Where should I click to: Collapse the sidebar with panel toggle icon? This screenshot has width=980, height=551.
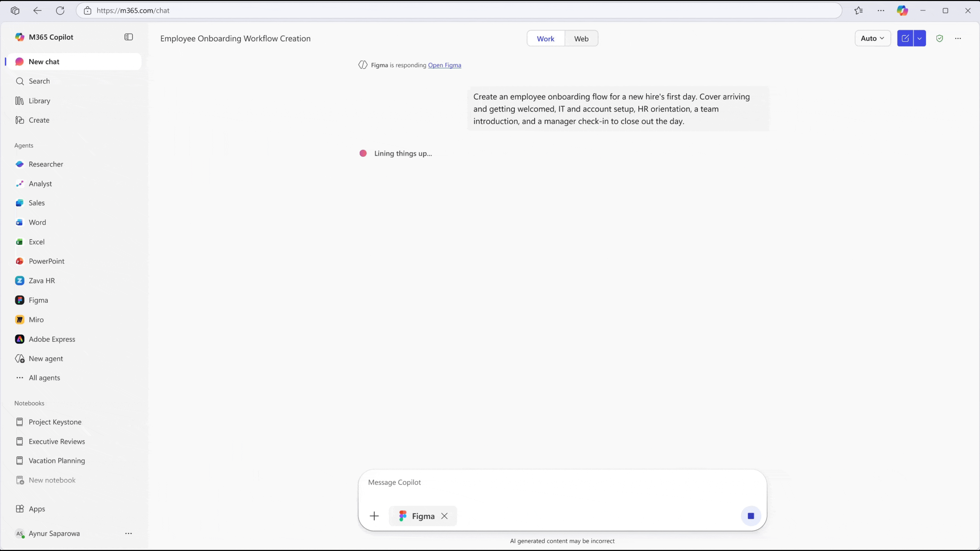pyautogui.click(x=129, y=37)
